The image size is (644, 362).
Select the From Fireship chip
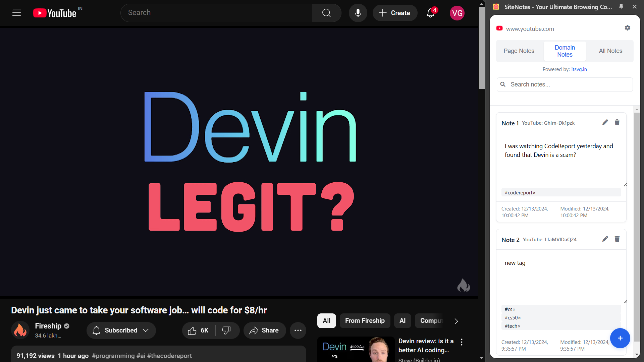(x=365, y=321)
